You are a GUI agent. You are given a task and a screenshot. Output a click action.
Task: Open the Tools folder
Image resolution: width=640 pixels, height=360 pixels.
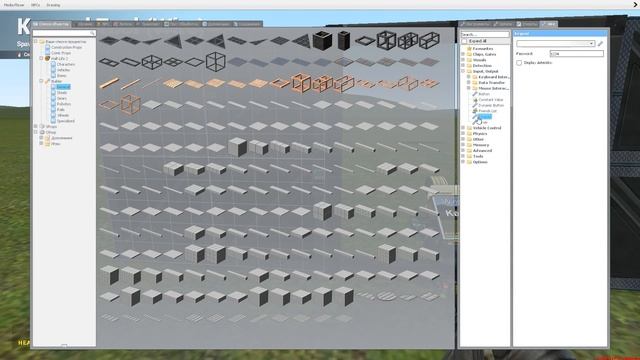(x=478, y=156)
